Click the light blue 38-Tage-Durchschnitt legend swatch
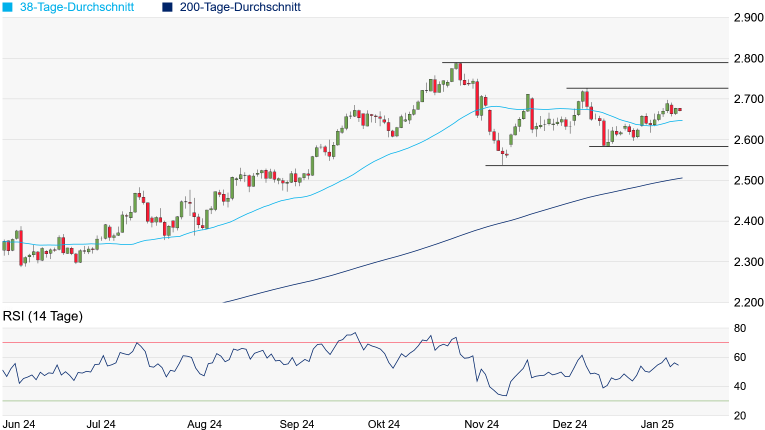 click(8, 7)
